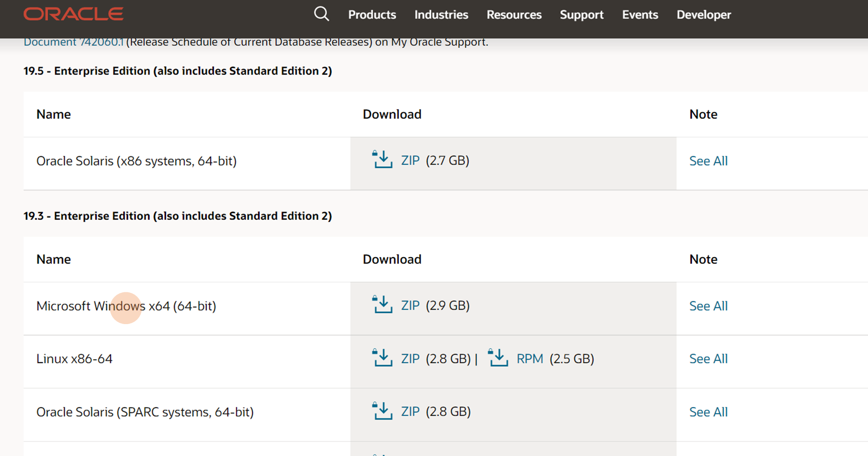Click See All for Solaris SPARC row
This screenshot has width=868, height=456.
point(708,412)
